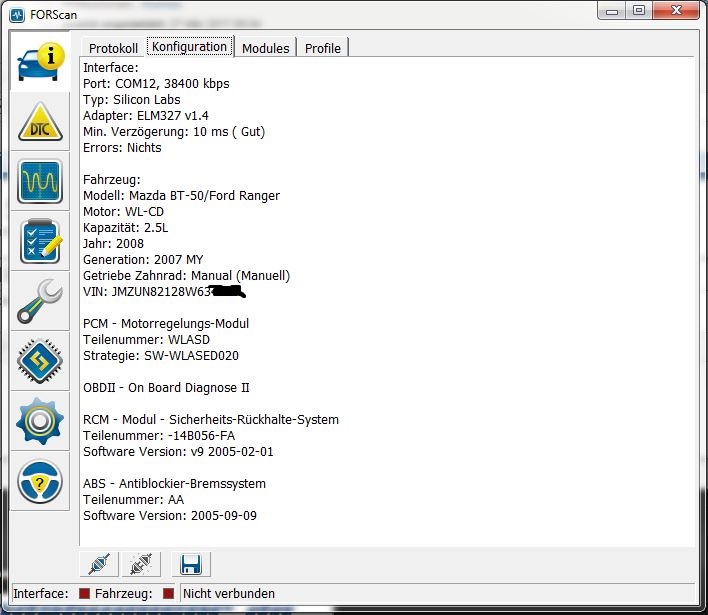Image resolution: width=708 pixels, height=615 pixels.
Task: Close the FORScan window
Action: click(x=676, y=11)
